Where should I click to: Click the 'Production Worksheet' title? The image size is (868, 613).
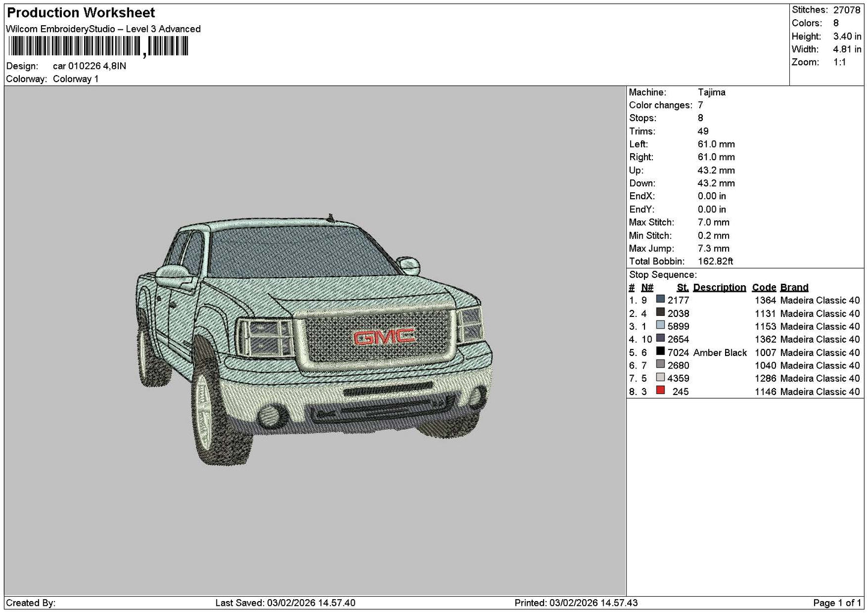click(x=81, y=13)
